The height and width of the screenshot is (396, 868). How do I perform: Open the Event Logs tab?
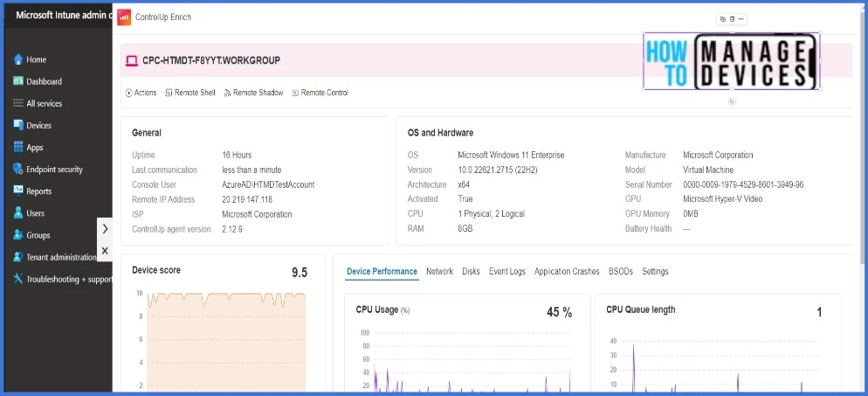pos(507,271)
